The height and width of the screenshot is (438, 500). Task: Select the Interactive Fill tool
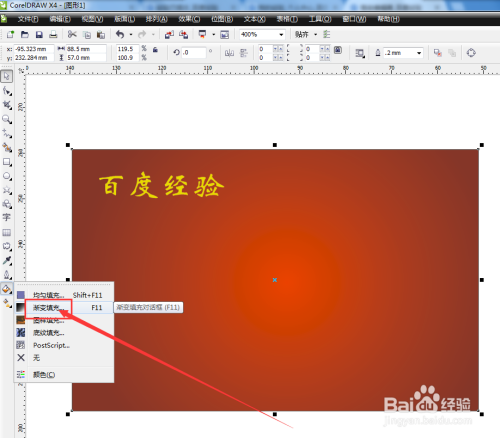click(7, 303)
